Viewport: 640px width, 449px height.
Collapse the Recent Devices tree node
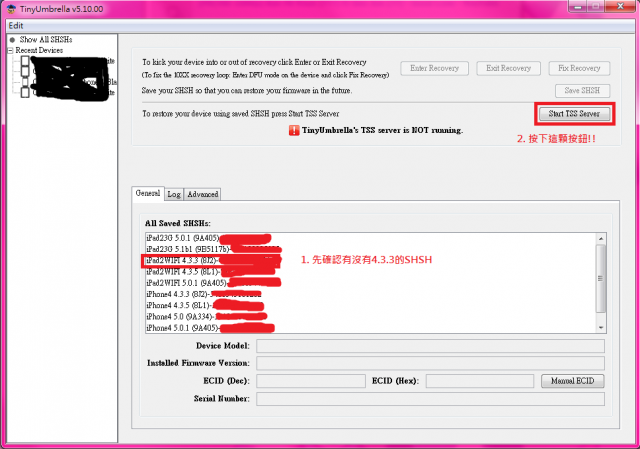click(11, 50)
